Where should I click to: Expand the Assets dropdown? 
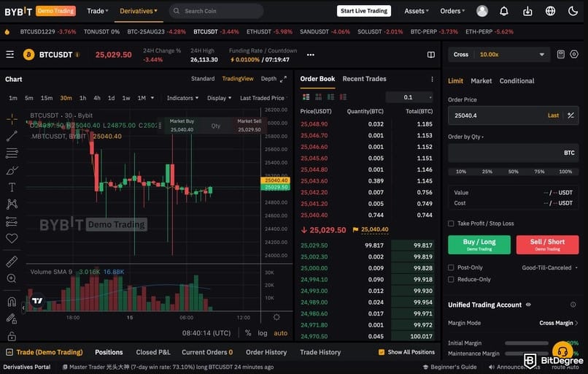point(417,11)
